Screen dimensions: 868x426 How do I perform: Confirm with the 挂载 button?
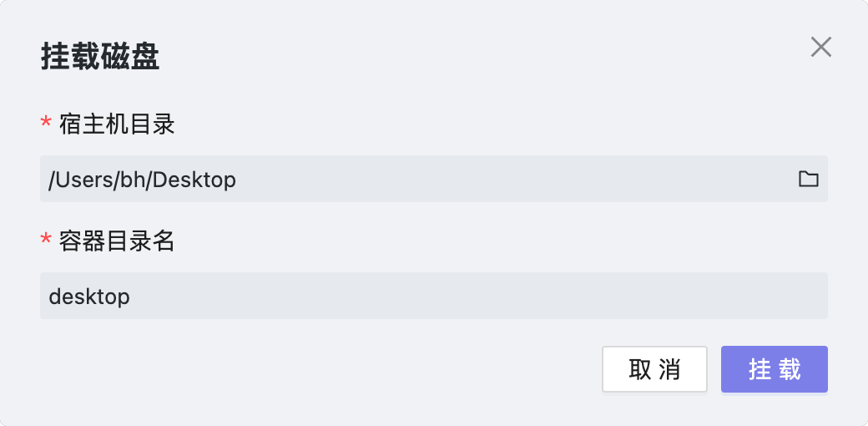pyautogui.click(x=774, y=369)
